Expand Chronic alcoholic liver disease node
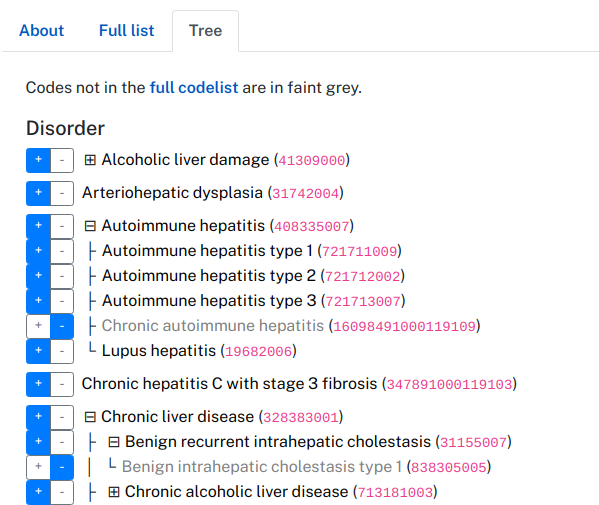The height and width of the screenshot is (505, 599). point(114,492)
